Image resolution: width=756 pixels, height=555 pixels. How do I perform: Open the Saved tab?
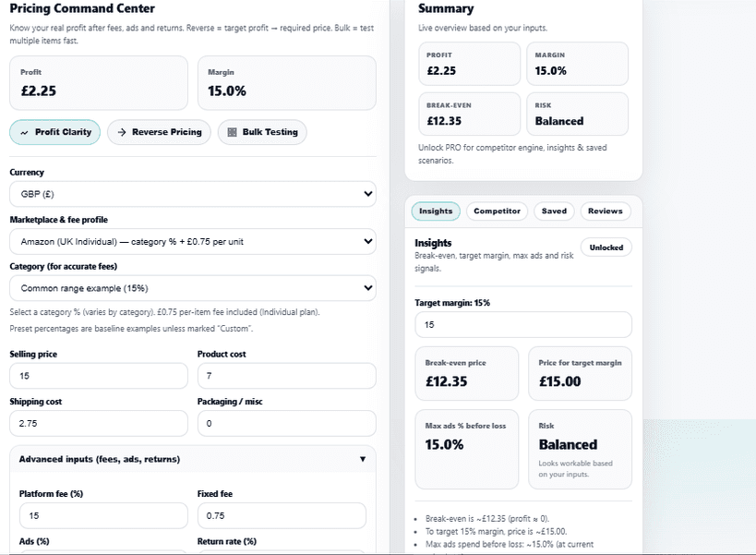[554, 211]
